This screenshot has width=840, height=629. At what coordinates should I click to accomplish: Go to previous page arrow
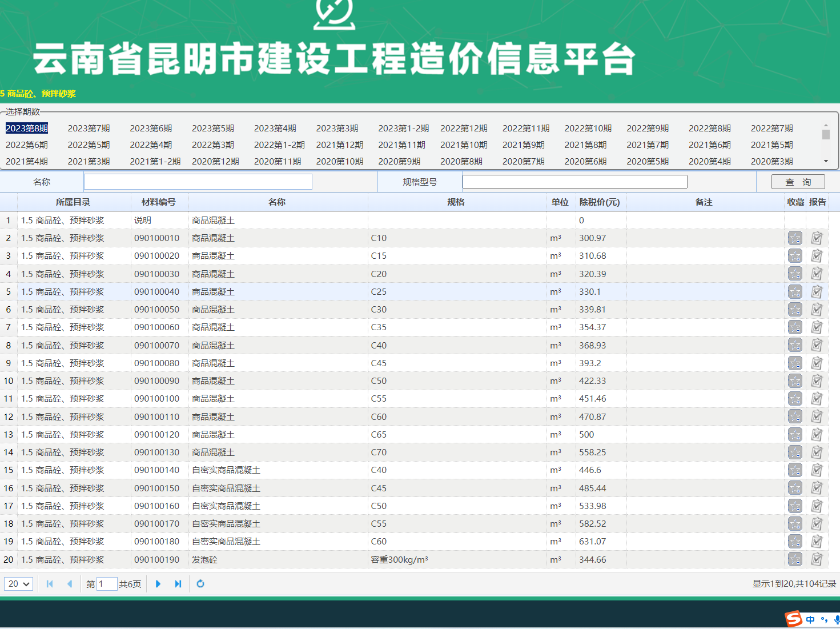pos(70,584)
